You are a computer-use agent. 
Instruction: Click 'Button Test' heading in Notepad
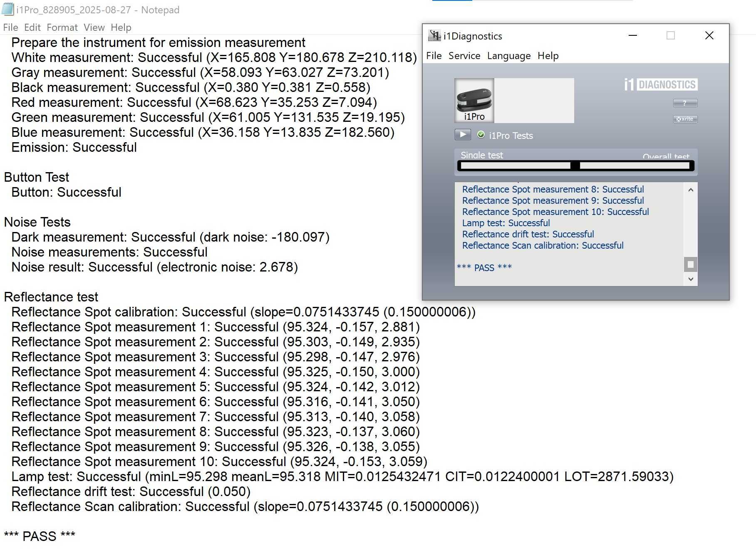[37, 177]
